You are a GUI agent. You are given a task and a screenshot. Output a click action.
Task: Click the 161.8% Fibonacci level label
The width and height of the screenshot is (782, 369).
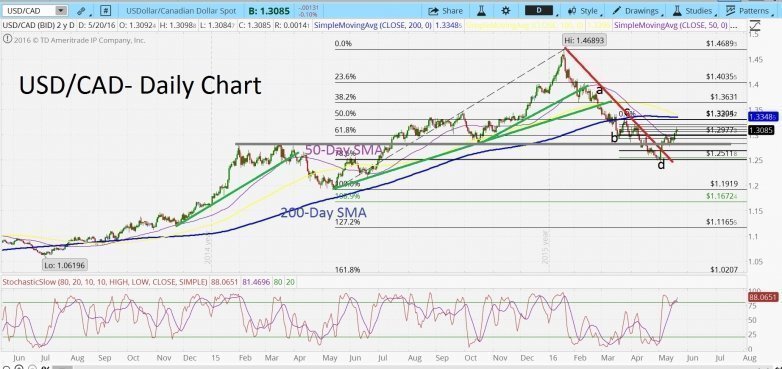point(348,270)
